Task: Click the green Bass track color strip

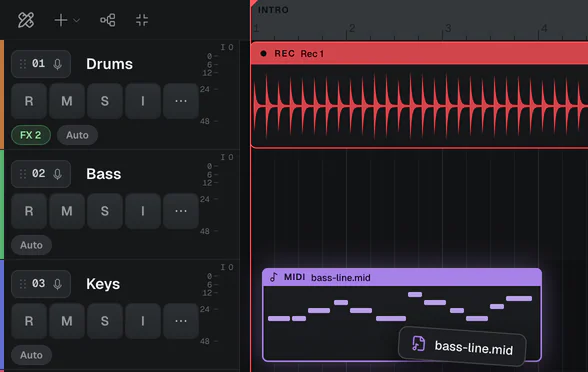Action: point(2,204)
